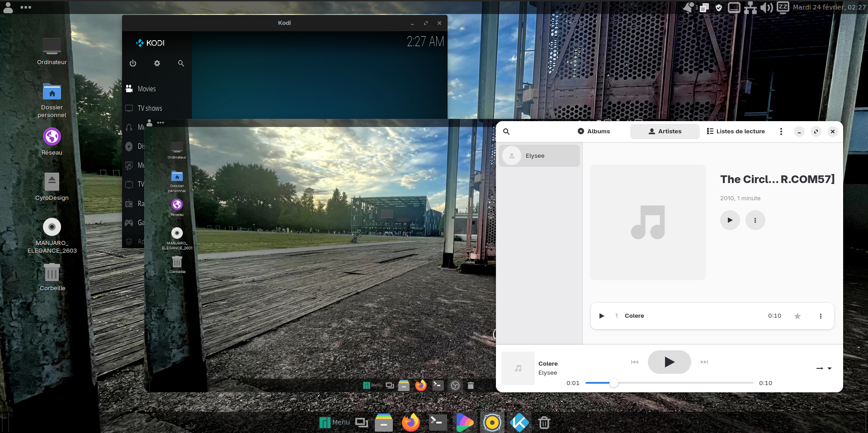Switch to the Albums tab

click(x=594, y=132)
